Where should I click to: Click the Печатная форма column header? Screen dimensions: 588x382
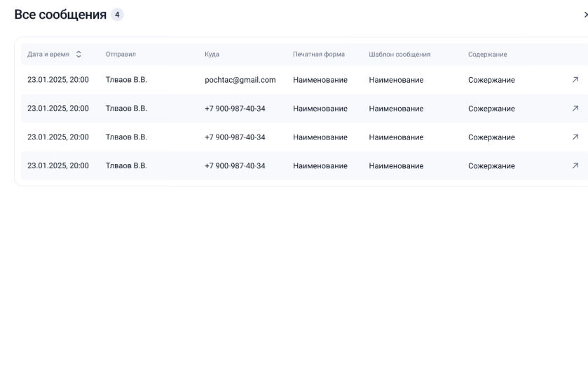319,55
